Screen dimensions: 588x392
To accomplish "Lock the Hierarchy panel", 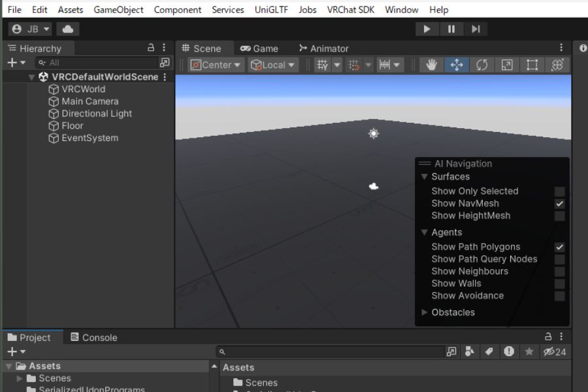I will coord(151,47).
